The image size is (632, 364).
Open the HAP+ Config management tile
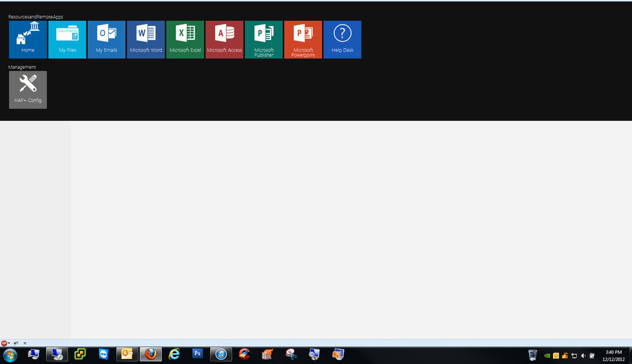pos(28,90)
